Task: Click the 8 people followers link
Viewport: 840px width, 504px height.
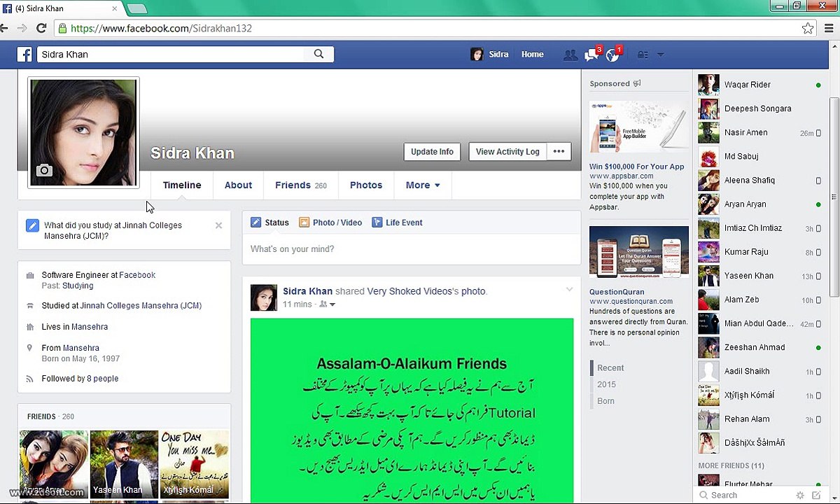Action: [102, 379]
